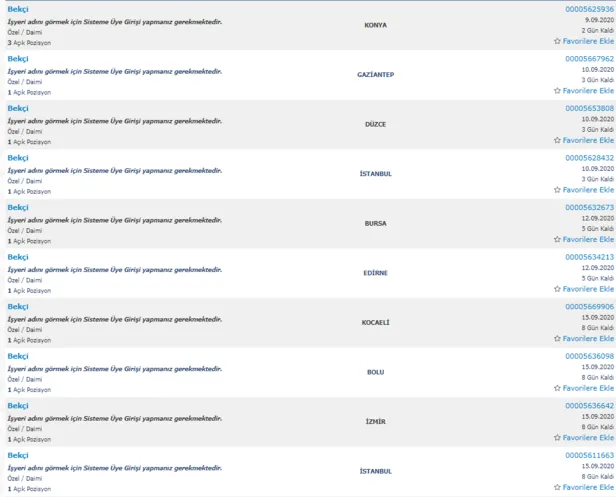Open the Bekçi job title for Kocaeli
616x497 pixels.
point(18,306)
